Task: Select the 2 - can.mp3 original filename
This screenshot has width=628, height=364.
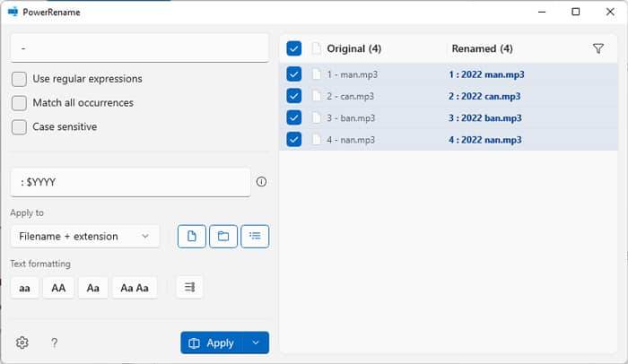Action: pos(351,96)
